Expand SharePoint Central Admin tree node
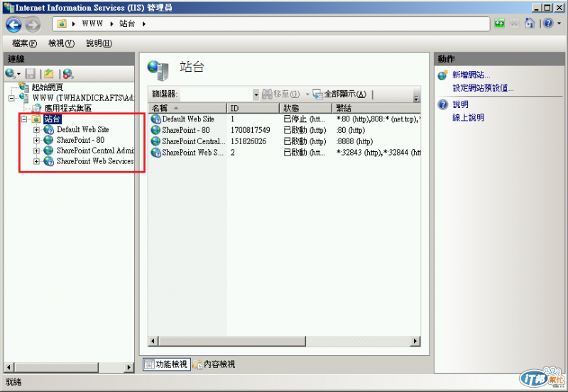This screenshot has width=568, height=392. (36, 151)
